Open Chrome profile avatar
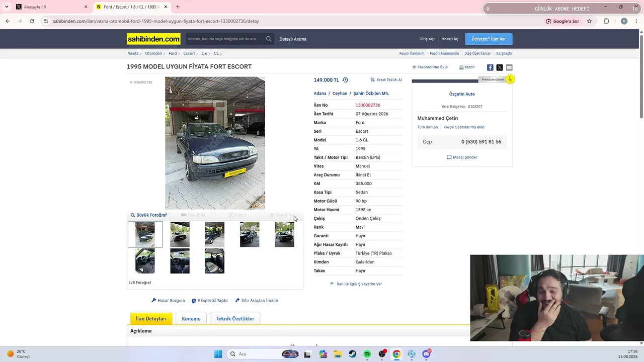This screenshot has width=644, height=362. [x=624, y=21]
